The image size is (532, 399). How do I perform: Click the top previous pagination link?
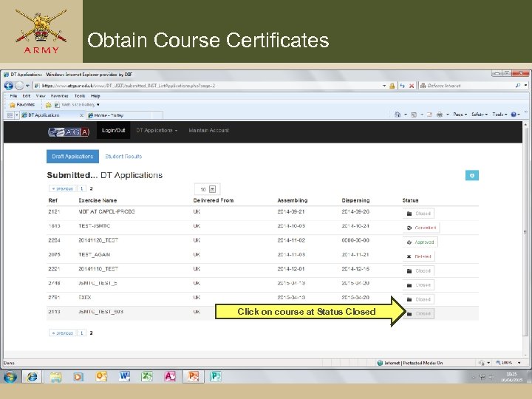(x=62, y=188)
